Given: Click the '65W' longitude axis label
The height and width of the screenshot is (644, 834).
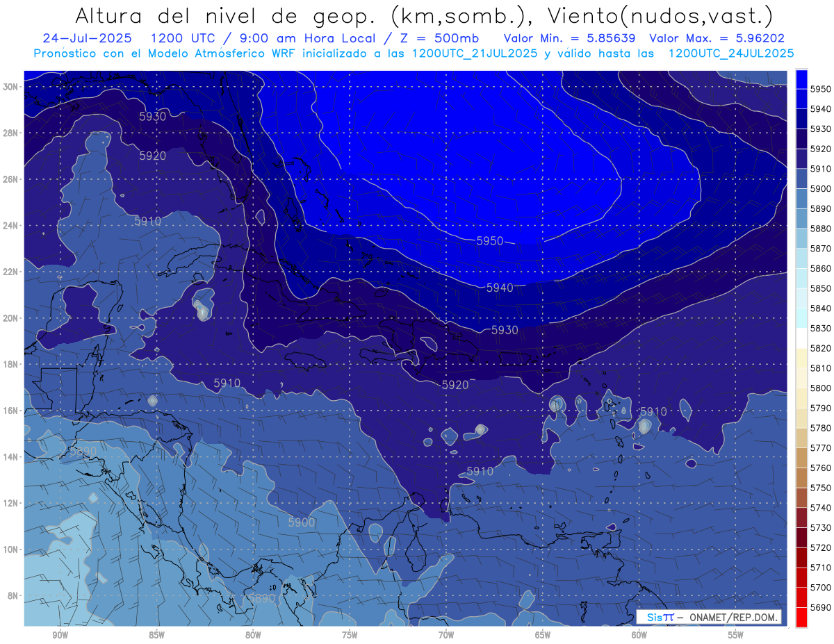Looking at the screenshot, I should (x=543, y=635).
